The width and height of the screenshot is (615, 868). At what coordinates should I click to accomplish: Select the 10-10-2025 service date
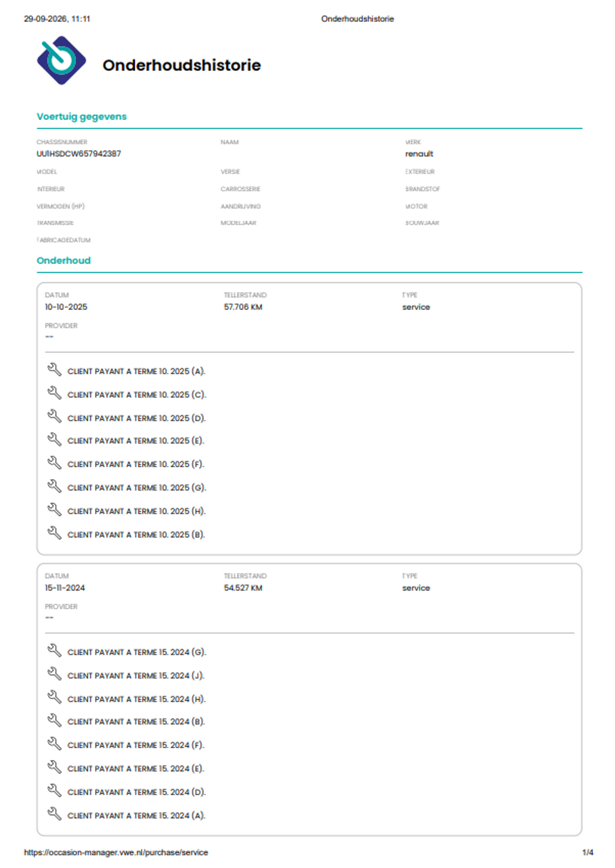point(66,307)
